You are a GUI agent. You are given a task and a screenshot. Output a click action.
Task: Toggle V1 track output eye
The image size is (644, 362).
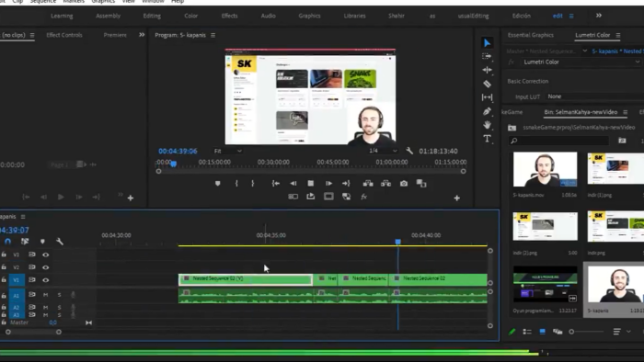point(46,280)
